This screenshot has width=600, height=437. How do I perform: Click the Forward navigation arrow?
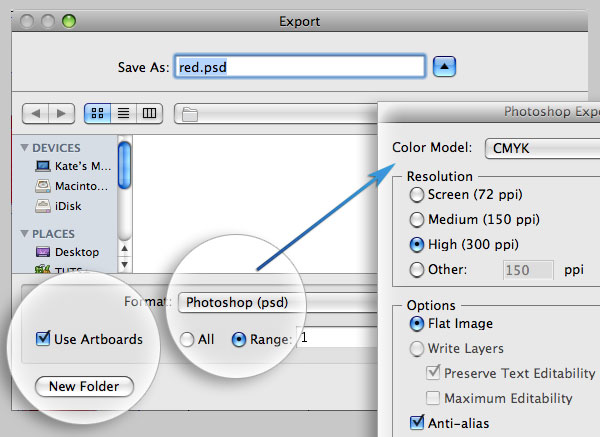(x=61, y=114)
